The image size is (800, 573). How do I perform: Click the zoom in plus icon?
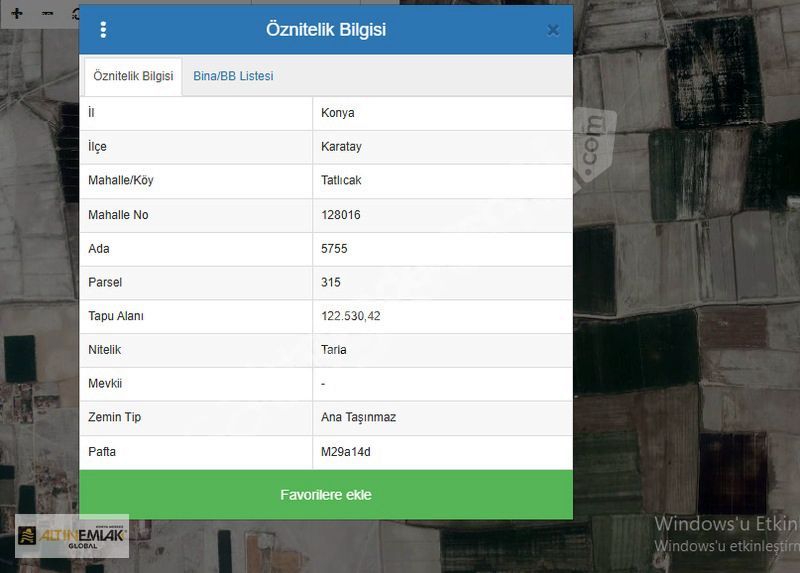17,14
